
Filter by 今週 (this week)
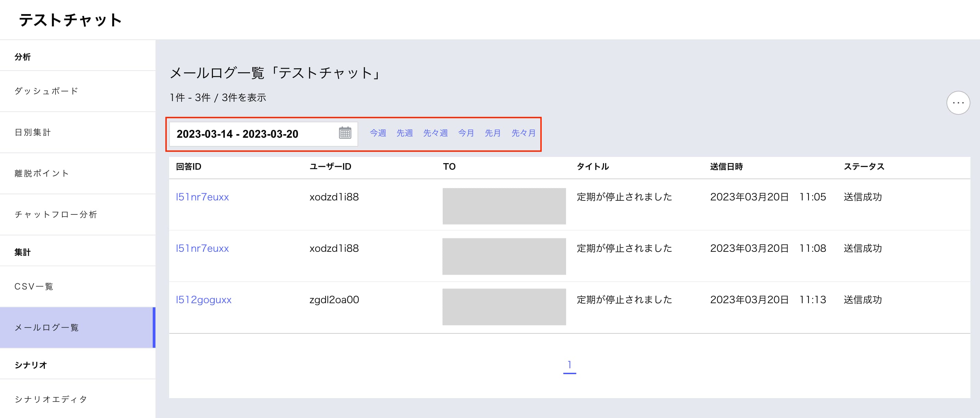point(378,133)
